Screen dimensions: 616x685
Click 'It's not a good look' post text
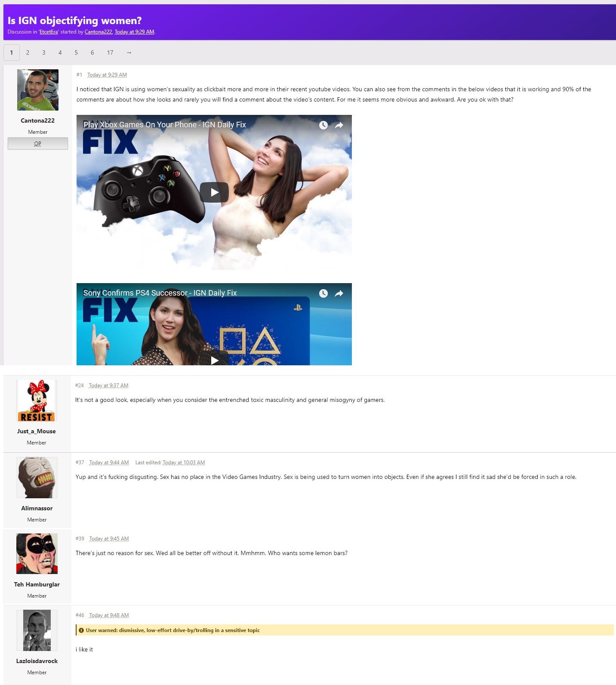[x=230, y=400]
